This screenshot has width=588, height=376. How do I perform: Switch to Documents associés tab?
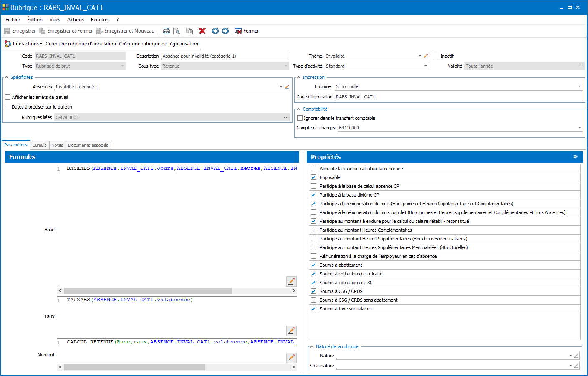pos(88,145)
